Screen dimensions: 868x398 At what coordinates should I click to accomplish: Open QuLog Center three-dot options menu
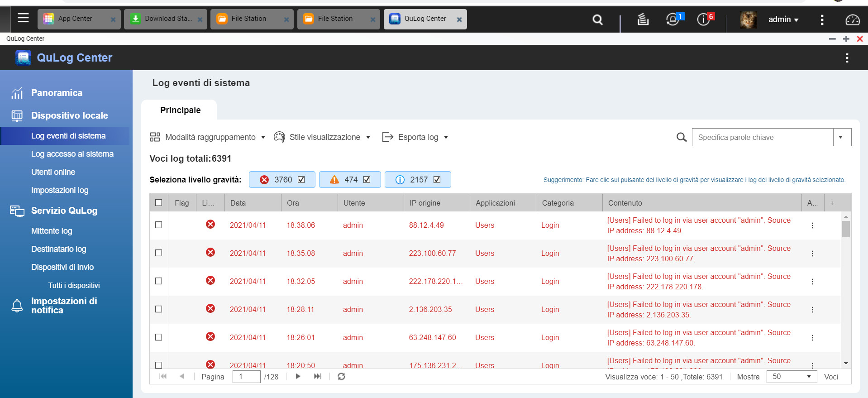(847, 58)
